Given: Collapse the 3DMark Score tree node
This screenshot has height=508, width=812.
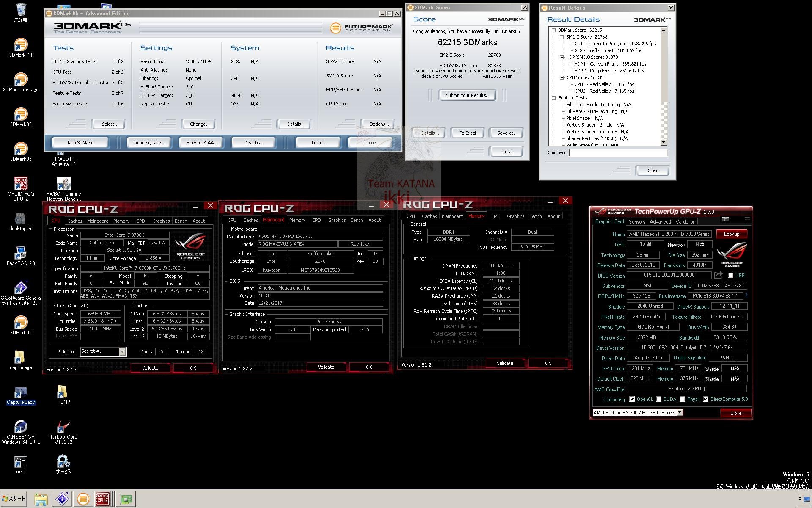Looking at the screenshot, I should (x=554, y=30).
